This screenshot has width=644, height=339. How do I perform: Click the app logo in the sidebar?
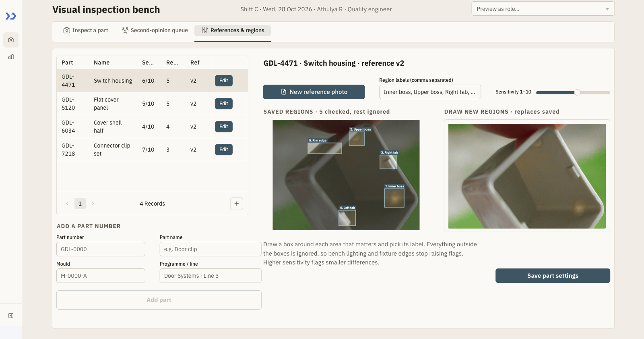tap(11, 16)
